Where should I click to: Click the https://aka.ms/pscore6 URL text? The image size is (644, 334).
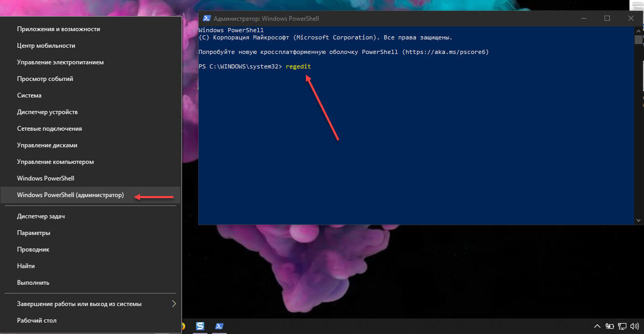(445, 52)
